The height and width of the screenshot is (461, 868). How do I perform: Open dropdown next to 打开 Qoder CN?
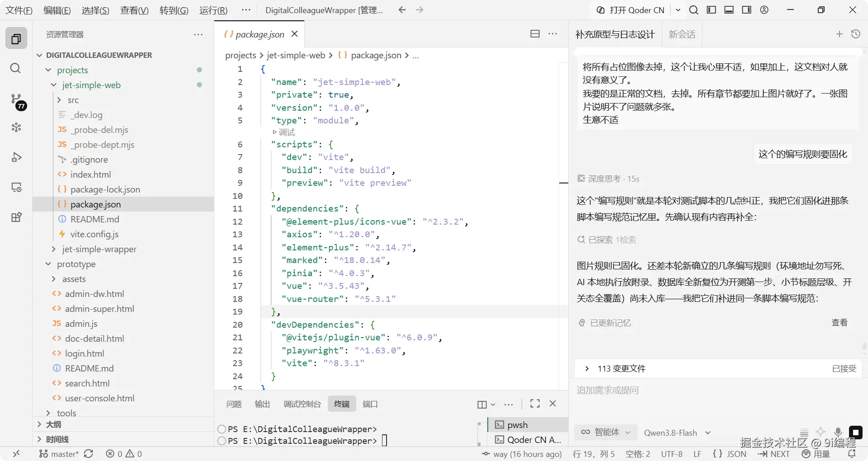[678, 10]
